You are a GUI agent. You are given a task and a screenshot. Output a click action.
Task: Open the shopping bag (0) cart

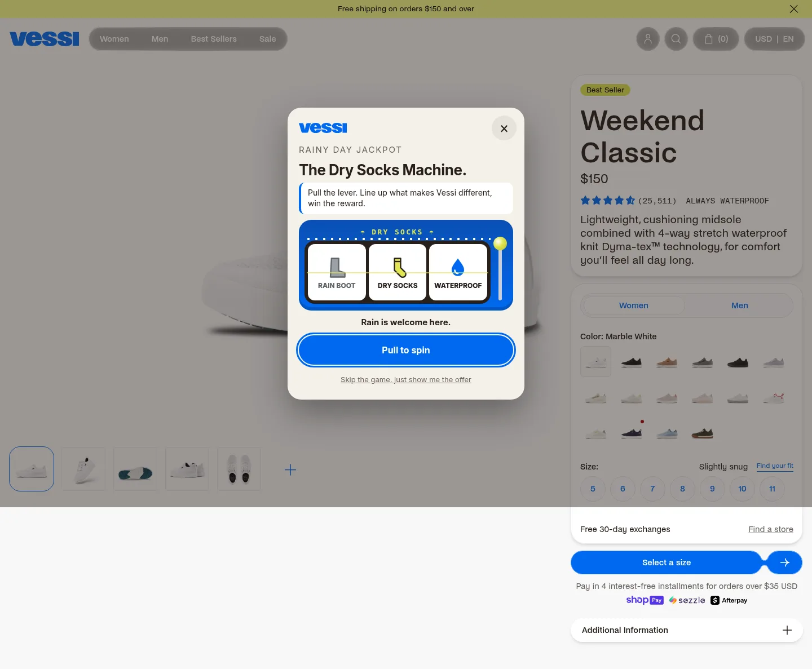pyautogui.click(x=716, y=39)
